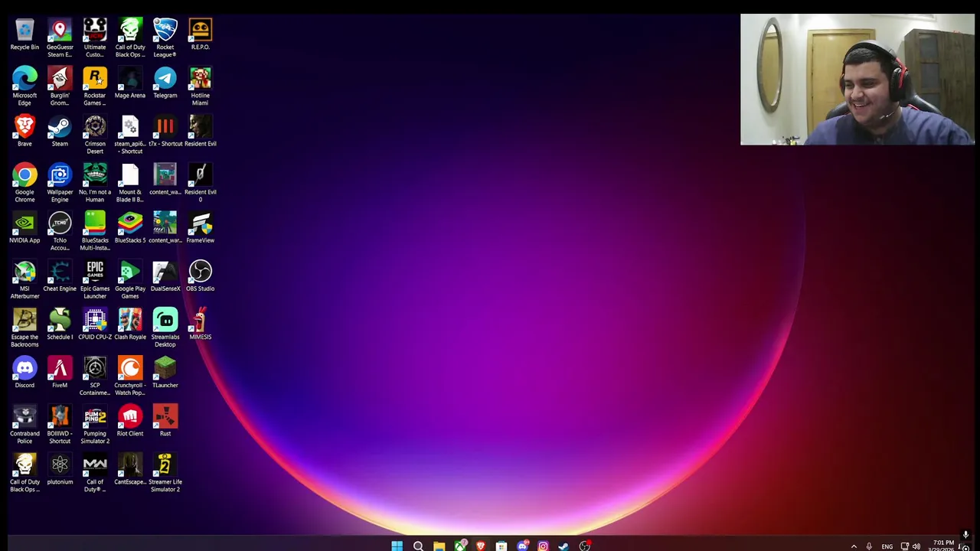Image resolution: width=980 pixels, height=551 pixels.
Task: Open Google Play Games shortcut
Action: 130,280
